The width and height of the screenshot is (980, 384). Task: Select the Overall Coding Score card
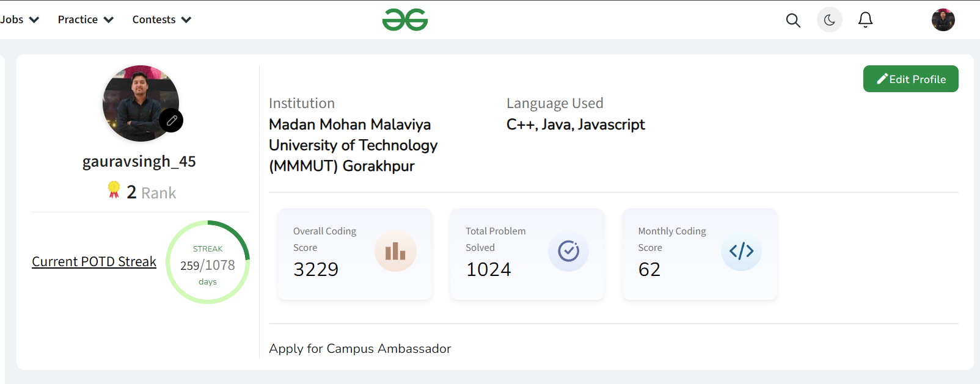pyautogui.click(x=355, y=254)
